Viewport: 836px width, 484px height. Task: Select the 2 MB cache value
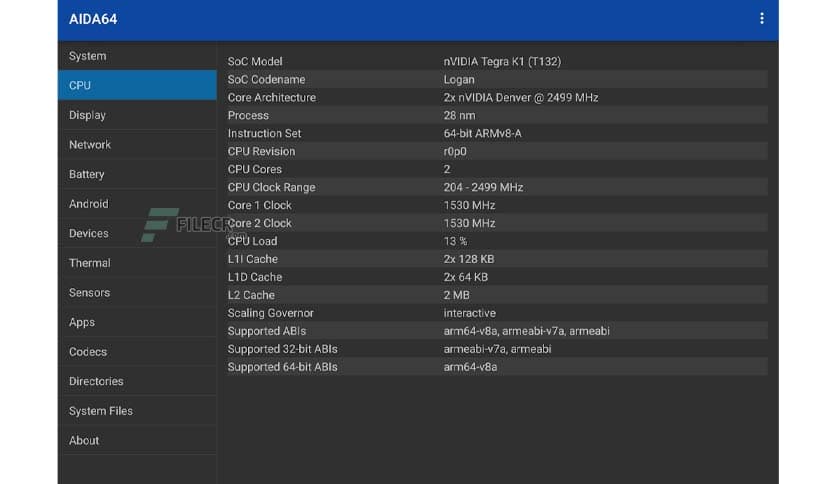coord(456,295)
